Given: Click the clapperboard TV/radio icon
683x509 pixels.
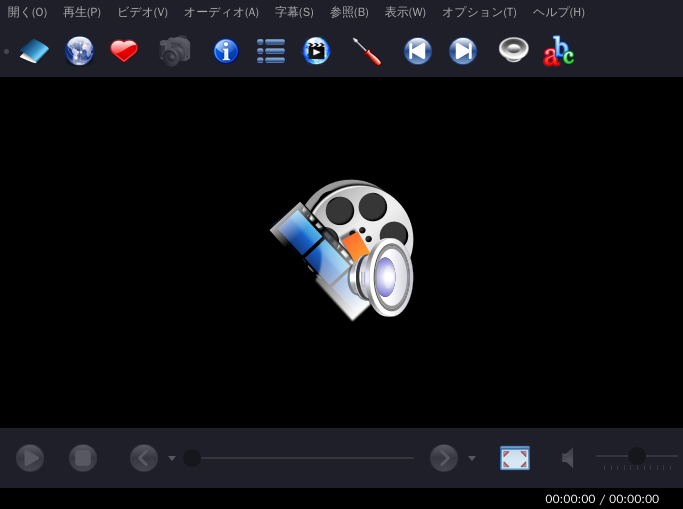Looking at the screenshot, I should click(316, 51).
